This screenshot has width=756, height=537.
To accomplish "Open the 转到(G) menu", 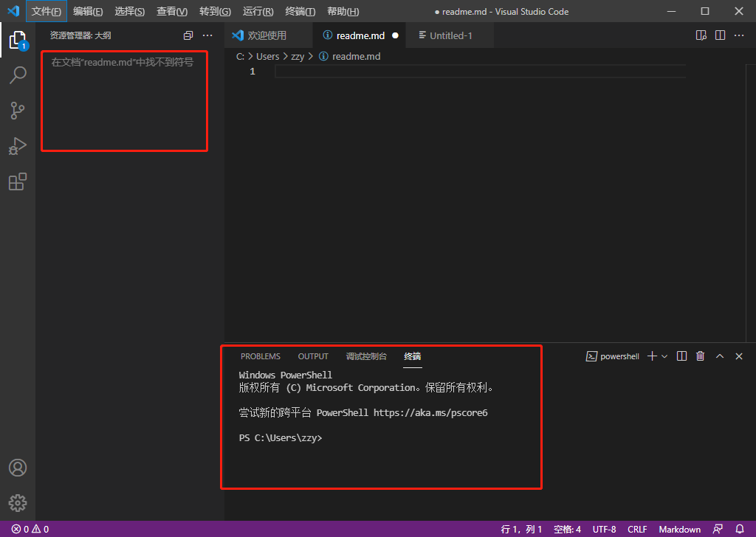I will (x=215, y=11).
